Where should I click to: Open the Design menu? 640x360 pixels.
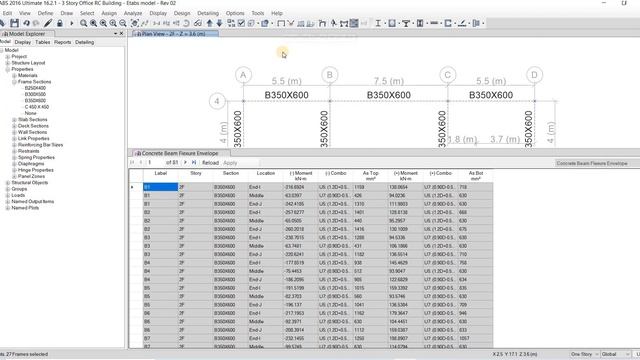coord(182,13)
